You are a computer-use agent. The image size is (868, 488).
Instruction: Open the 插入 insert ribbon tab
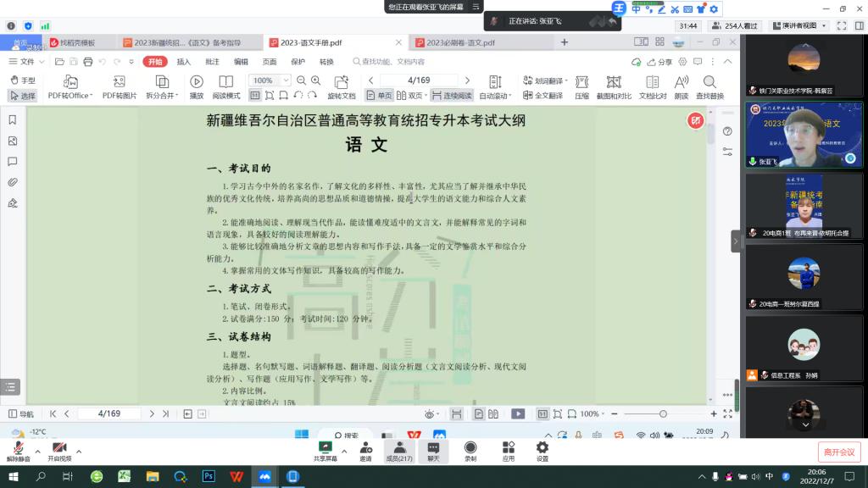tap(184, 62)
